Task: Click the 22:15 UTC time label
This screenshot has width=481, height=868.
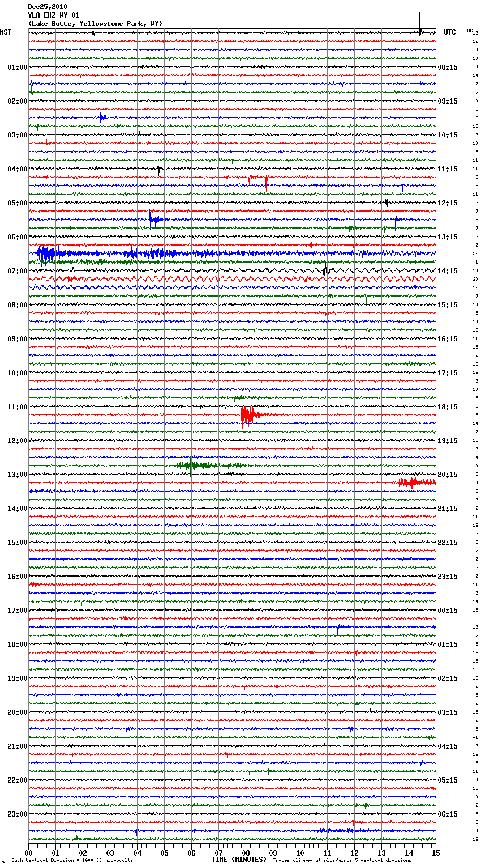Action: point(448,543)
